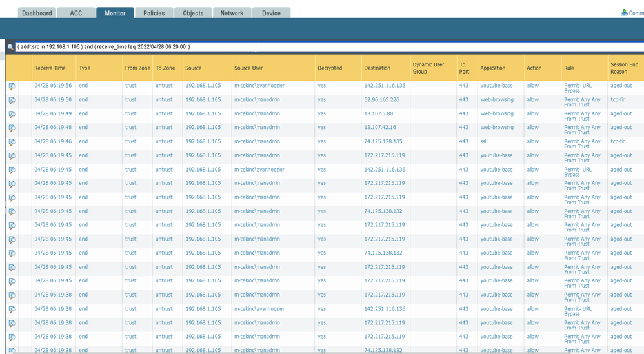Click the ssl application value
The image size is (644, 354).
click(x=484, y=142)
